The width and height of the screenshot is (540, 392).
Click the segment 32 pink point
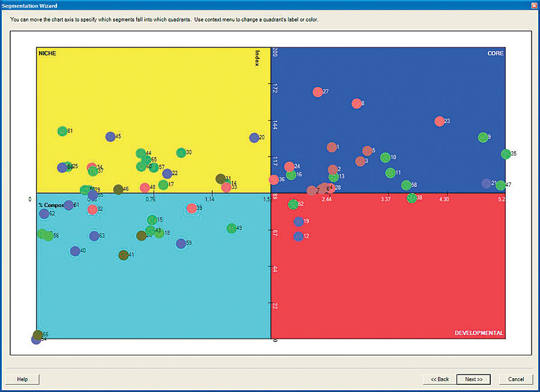click(92, 210)
